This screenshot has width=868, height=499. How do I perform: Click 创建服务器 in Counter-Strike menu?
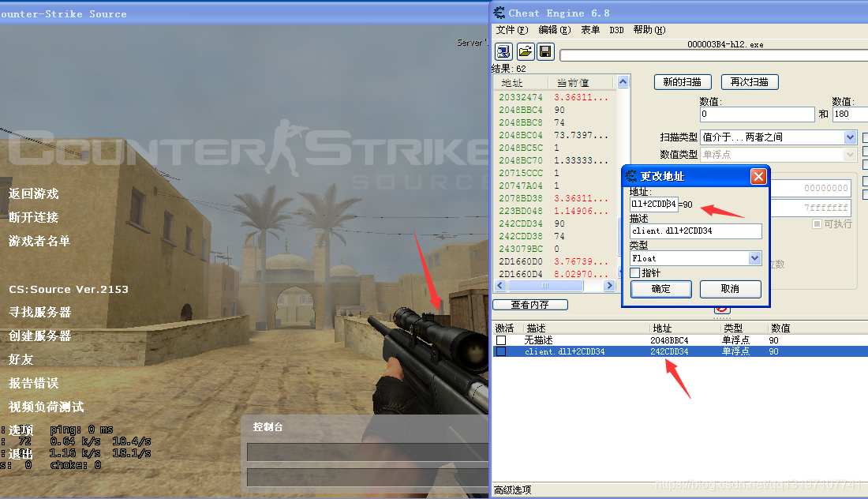coord(40,336)
